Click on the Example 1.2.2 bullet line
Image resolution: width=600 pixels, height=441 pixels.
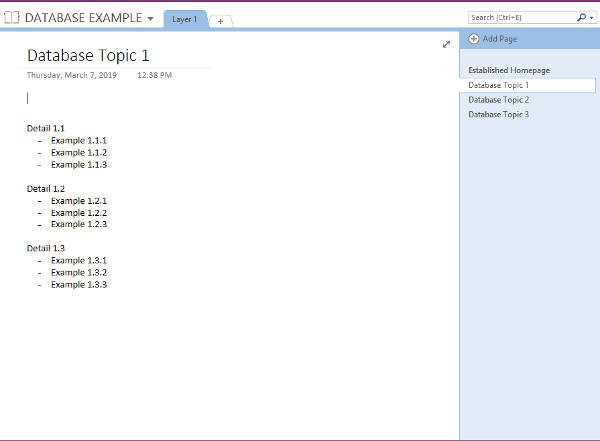coord(78,212)
